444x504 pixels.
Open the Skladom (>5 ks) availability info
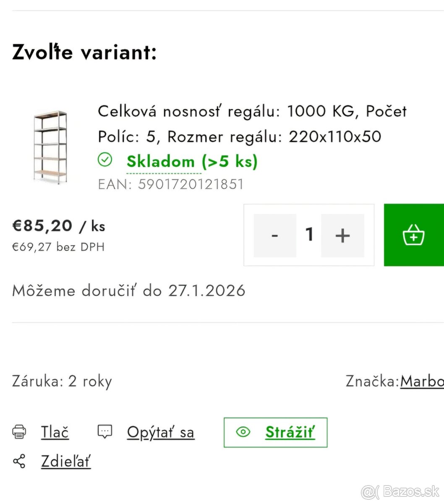192,161
